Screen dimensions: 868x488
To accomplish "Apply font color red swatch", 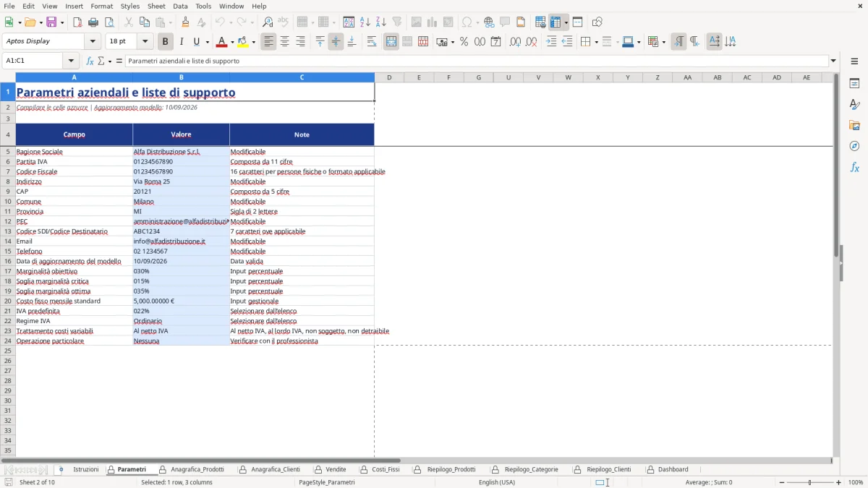I will tap(222, 42).
